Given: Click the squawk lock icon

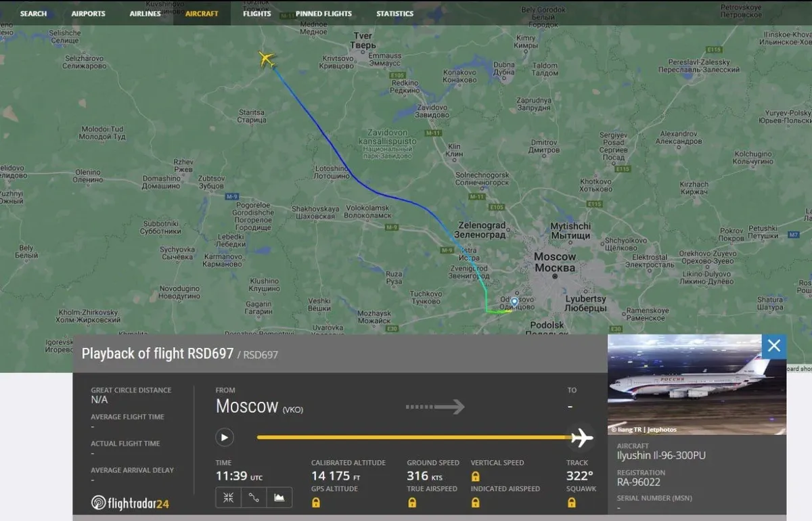Looking at the screenshot, I should (572, 503).
